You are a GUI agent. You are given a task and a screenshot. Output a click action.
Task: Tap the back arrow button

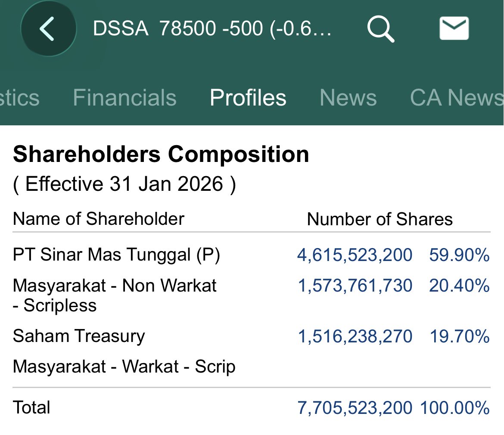tap(49, 28)
